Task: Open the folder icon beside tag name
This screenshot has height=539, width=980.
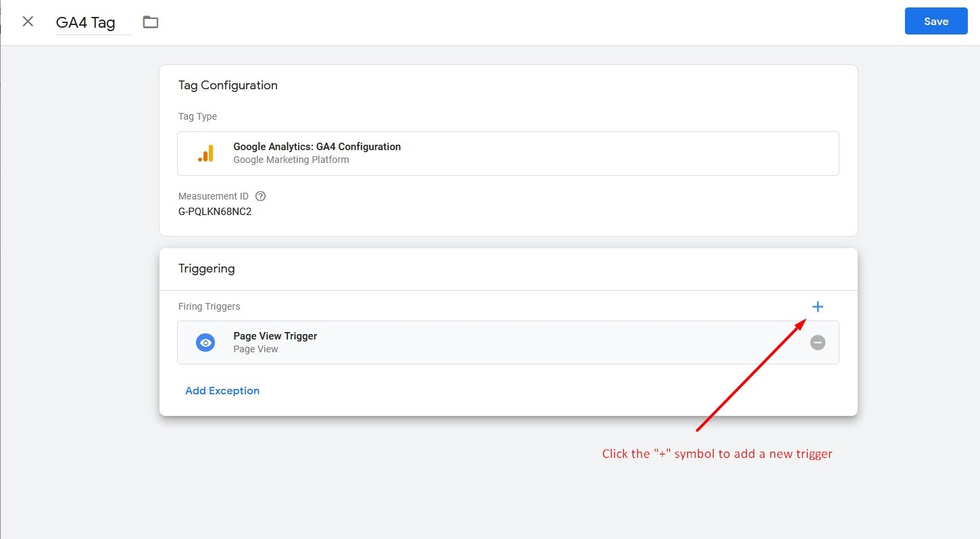Action: coord(151,22)
